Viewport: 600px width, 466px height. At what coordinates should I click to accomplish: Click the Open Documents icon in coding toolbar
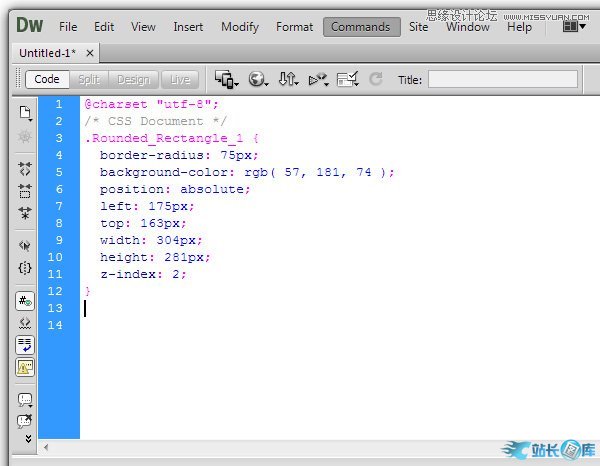click(x=25, y=112)
